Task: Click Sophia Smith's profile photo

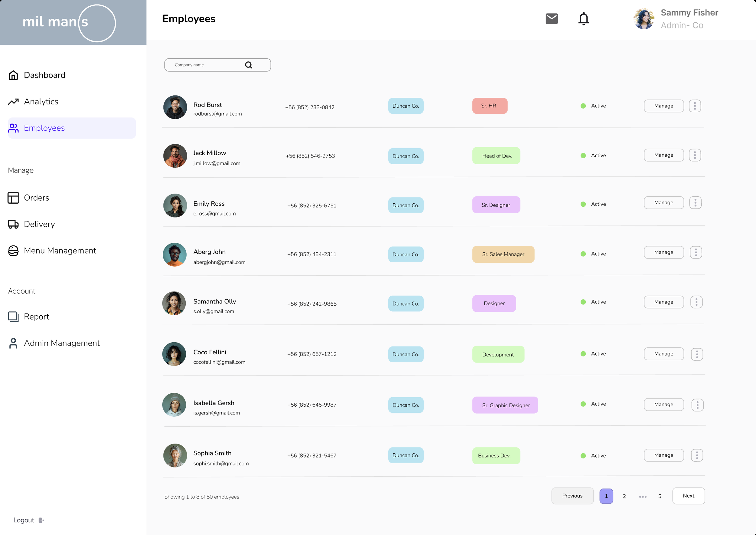Action: tap(175, 455)
